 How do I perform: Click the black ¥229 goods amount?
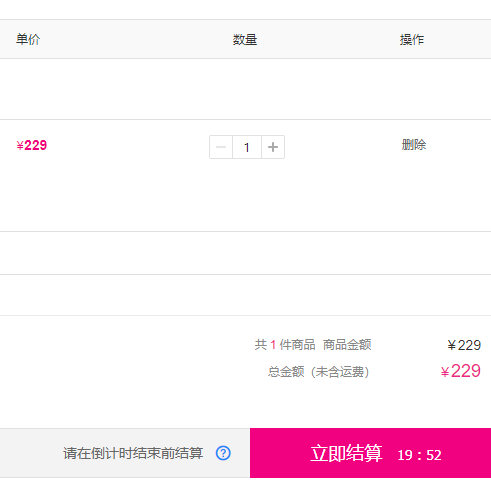pyautogui.click(x=464, y=345)
